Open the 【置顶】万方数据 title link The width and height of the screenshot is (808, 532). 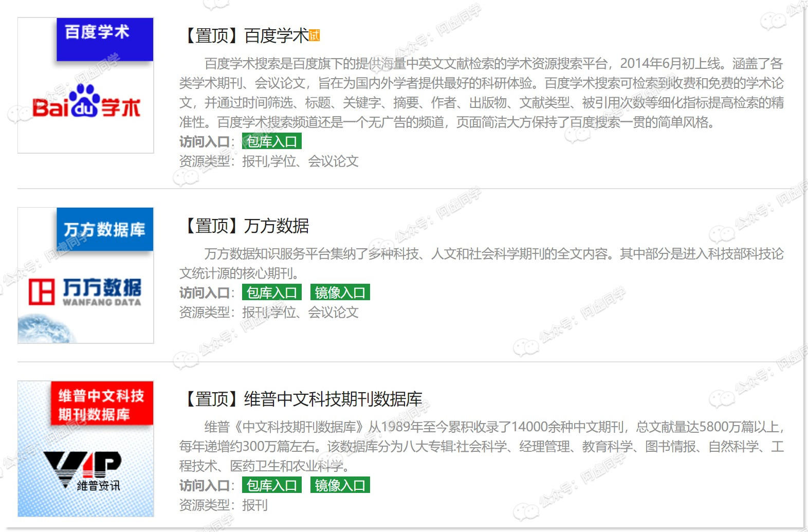pos(244,226)
